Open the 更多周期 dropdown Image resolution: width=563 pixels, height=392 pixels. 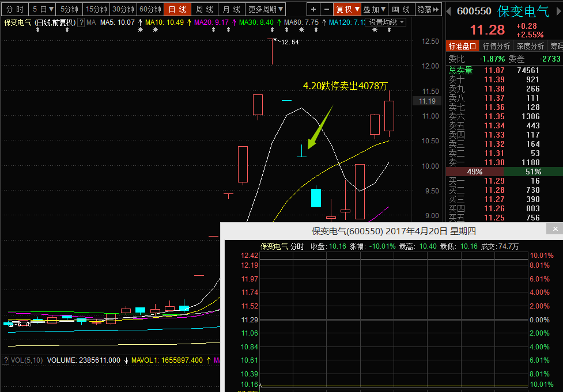click(x=266, y=9)
